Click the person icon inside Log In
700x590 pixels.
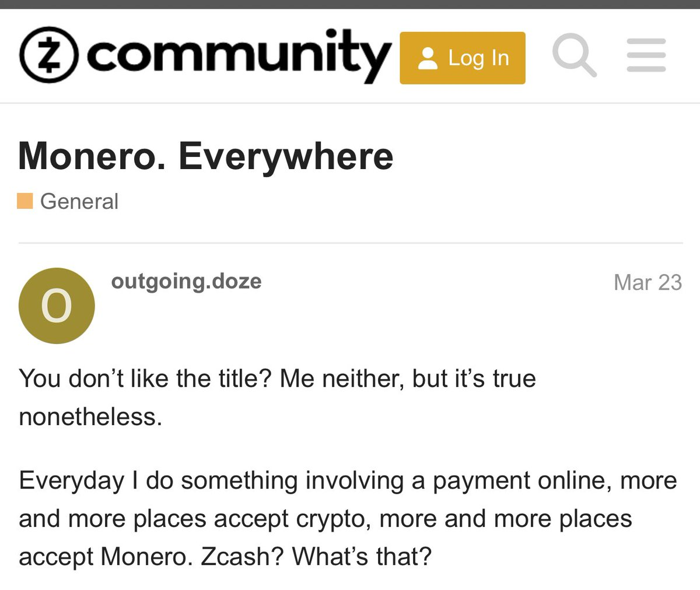click(x=428, y=58)
